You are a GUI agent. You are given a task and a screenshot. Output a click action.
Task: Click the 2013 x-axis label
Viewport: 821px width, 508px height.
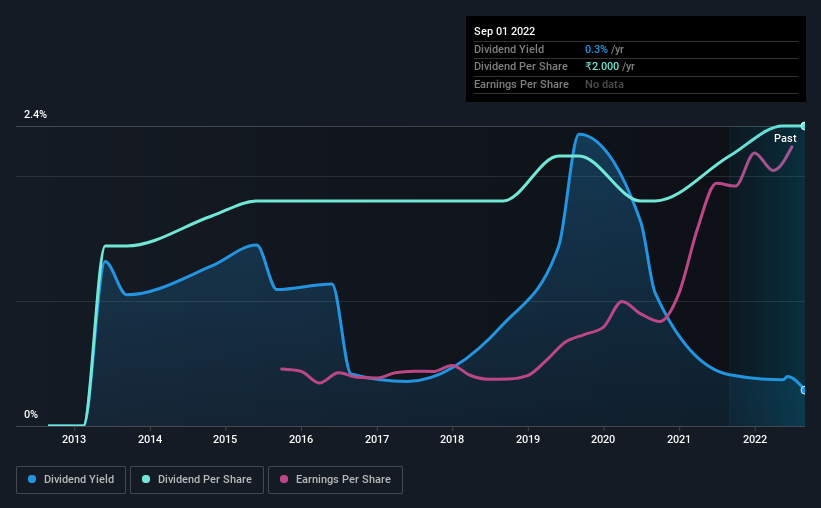click(x=74, y=439)
